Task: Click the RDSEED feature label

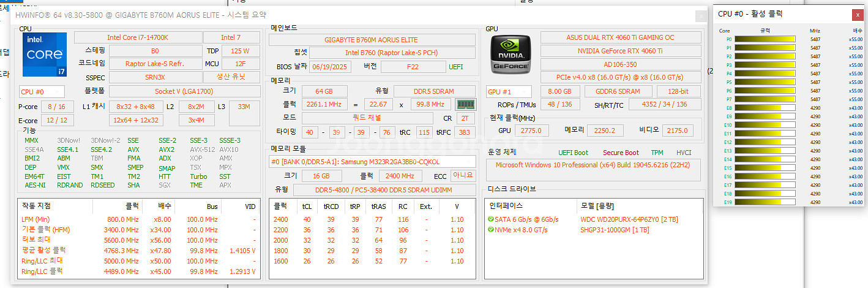Action: point(102,185)
